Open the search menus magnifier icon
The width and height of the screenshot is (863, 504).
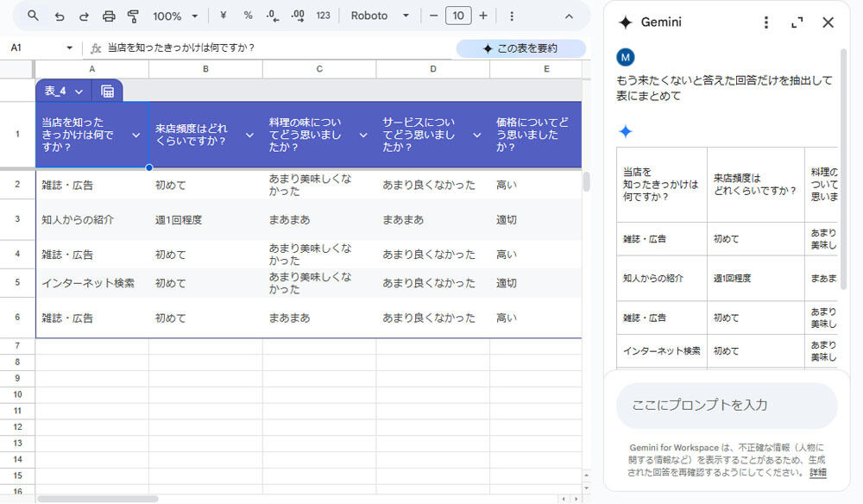(33, 16)
